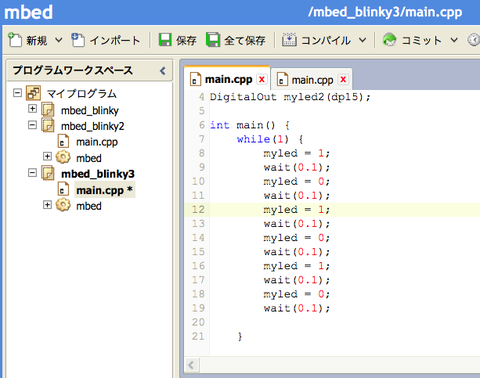Click file icon on the active main.cpp tab
This screenshot has width=480, height=378.
pos(195,79)
